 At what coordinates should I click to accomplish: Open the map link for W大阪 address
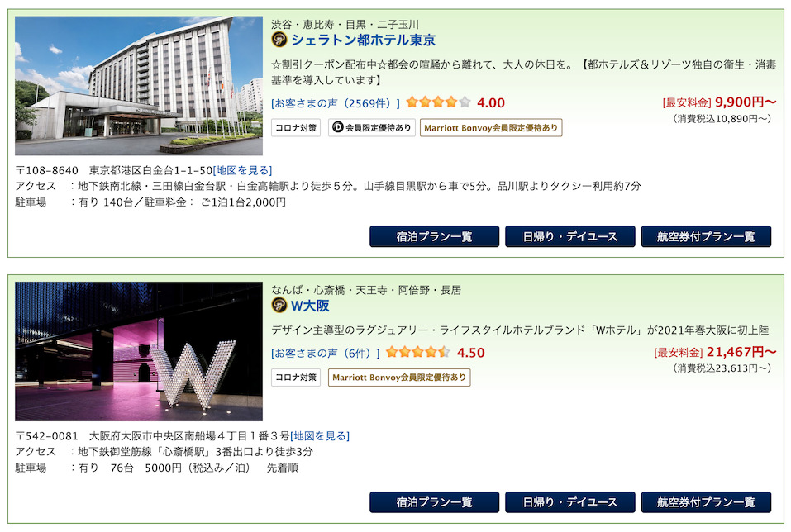320,435
